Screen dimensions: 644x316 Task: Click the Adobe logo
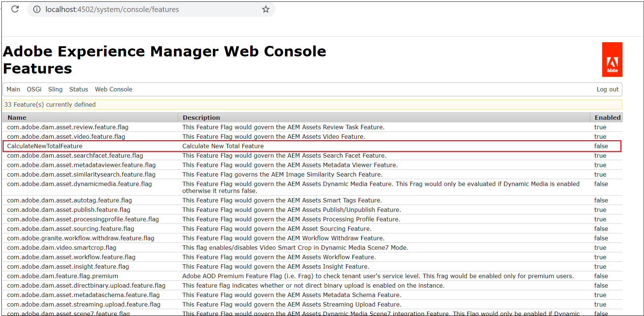point(612,59)
